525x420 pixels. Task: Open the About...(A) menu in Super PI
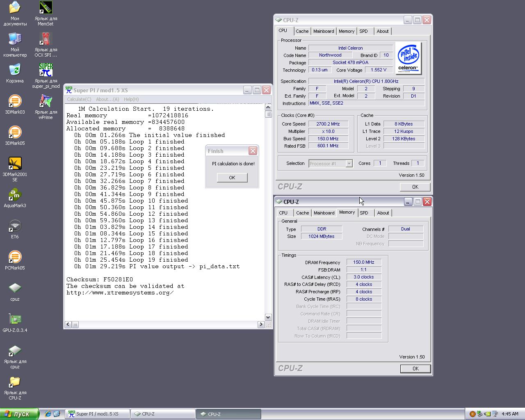pos(107,99)
